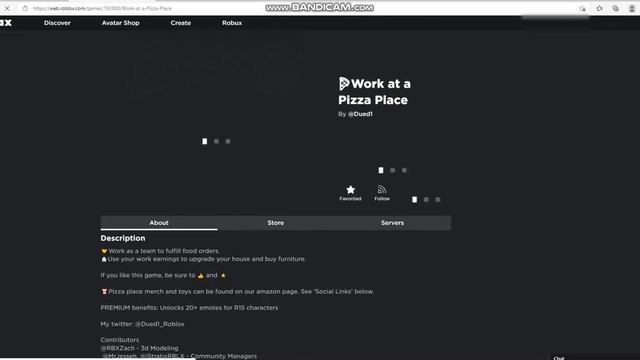The width and height of the screenshot is (640, 360).
Task: Open the @Dued1 creator profile link
Action: (x=360, y=114)
